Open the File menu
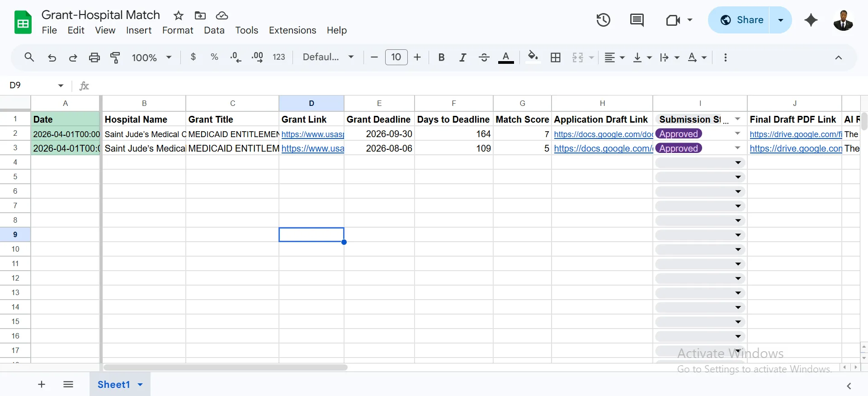The width and height of the screenshot is (868, 396). (x=49, y=30)
